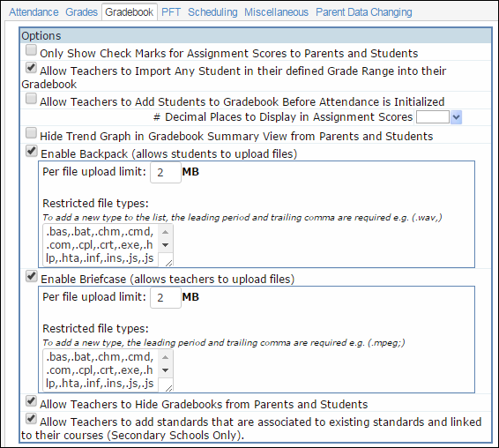Click Briefcase file types scroll down arrow

coord(165,370)
